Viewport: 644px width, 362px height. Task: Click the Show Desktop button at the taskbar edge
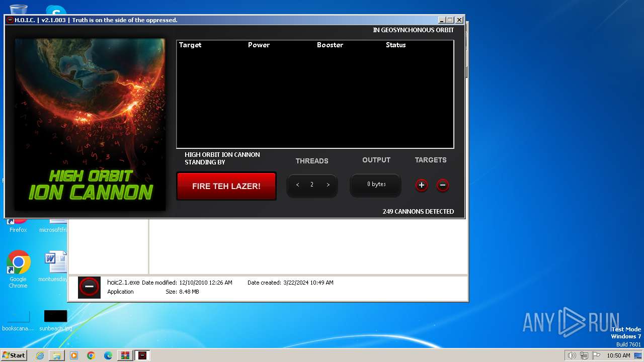(638, 355)
